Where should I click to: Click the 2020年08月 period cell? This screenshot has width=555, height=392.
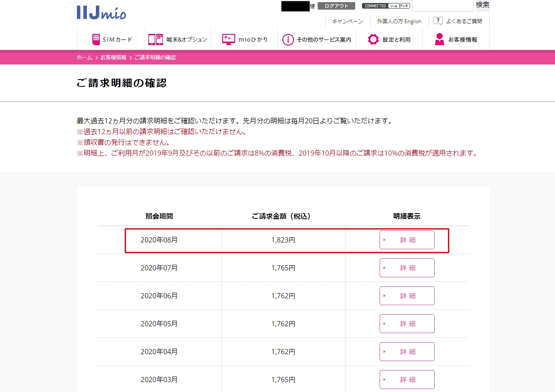tap(159, 240)
